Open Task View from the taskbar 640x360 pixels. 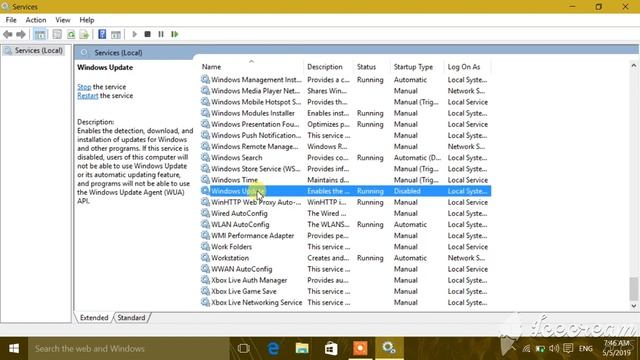(244, 349)
